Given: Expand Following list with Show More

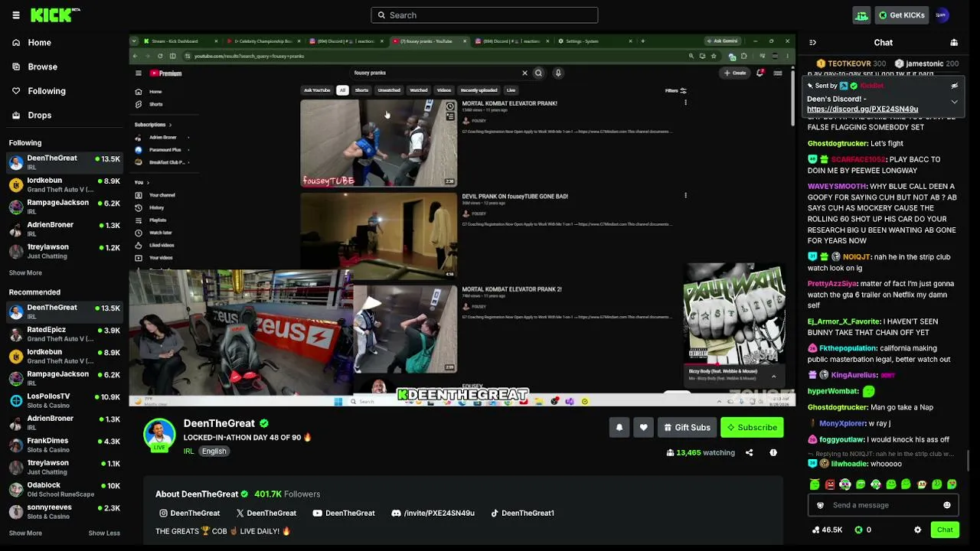Looking at the screenshot, I should click(25, 273).
